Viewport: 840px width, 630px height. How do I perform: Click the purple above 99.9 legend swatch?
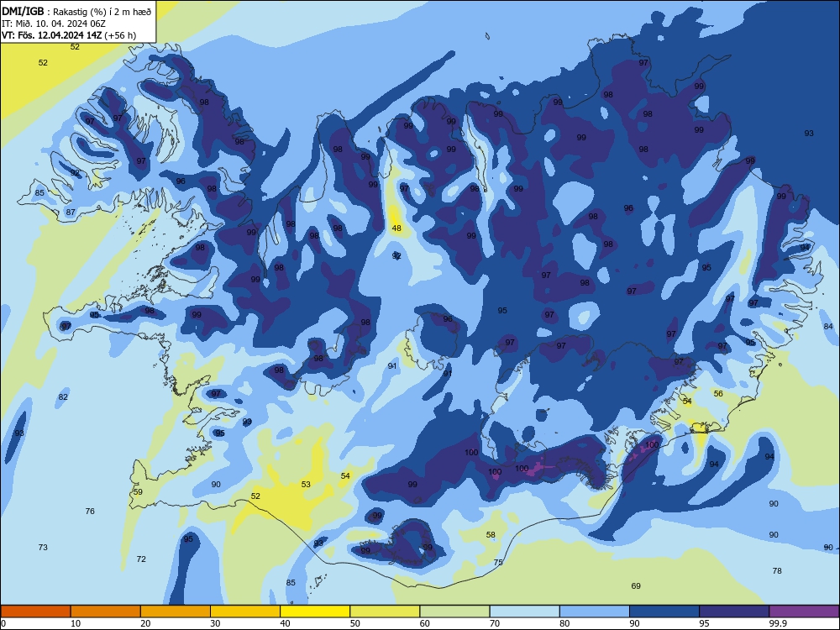[804, 612]
